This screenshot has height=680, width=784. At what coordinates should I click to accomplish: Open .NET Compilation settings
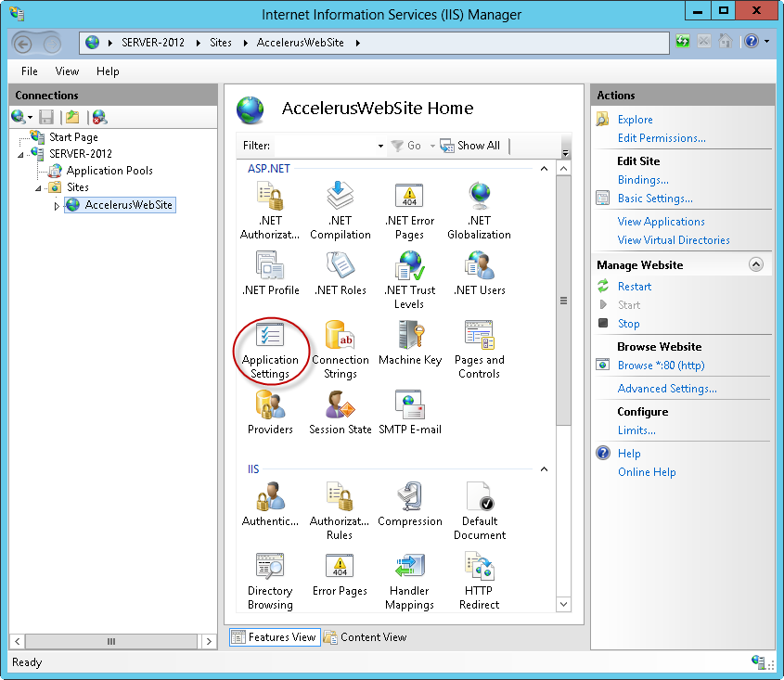tap(340, 211)
